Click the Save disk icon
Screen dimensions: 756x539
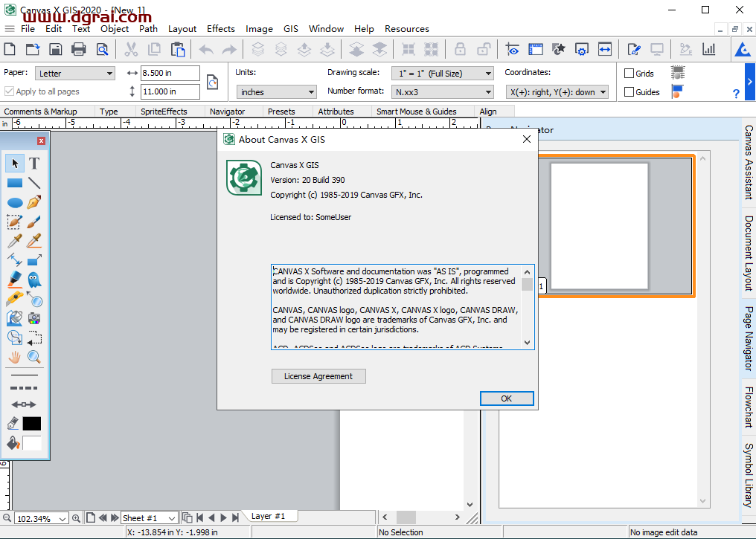56,49
